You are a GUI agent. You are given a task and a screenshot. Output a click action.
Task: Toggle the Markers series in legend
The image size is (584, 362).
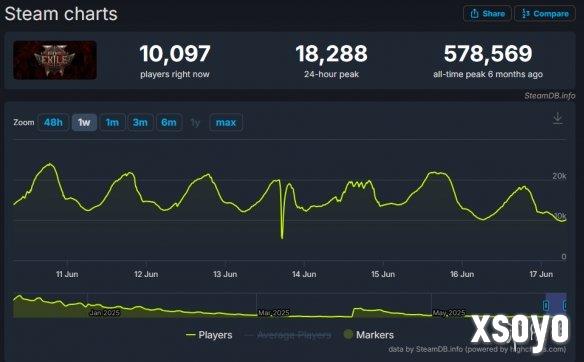[369, 335]
